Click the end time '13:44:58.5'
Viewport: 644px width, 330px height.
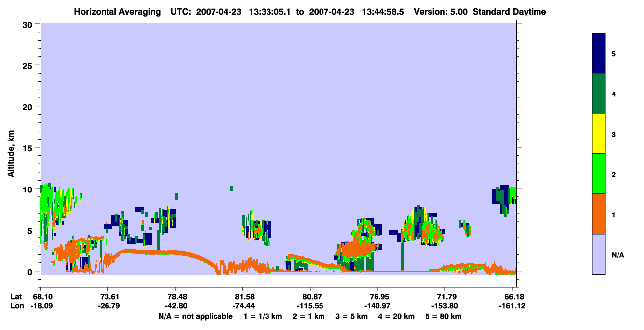[382, 12]
